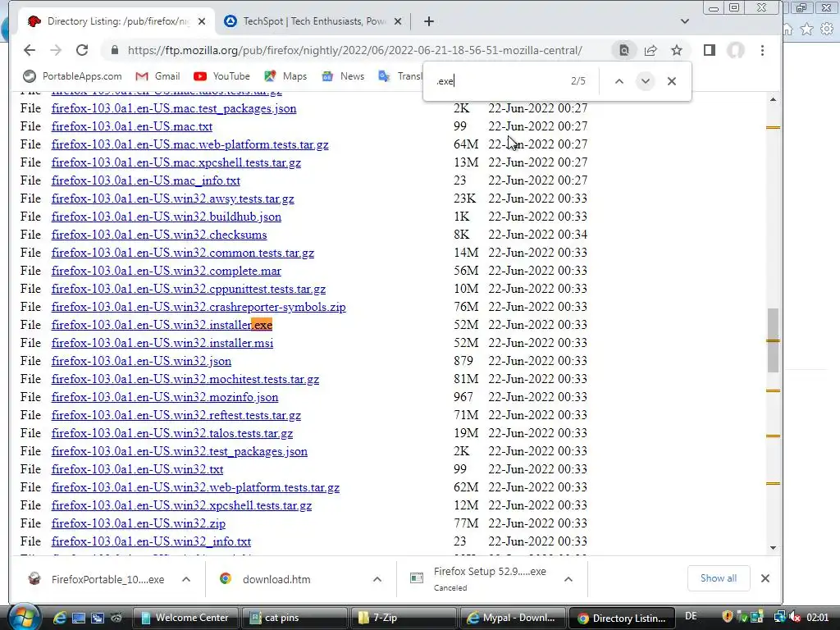Viewport: 840px width, 630px height.
Task: Open win32.crashreporter-symbols.zip link
Action: pyautogui.click(x=199, y=307)
